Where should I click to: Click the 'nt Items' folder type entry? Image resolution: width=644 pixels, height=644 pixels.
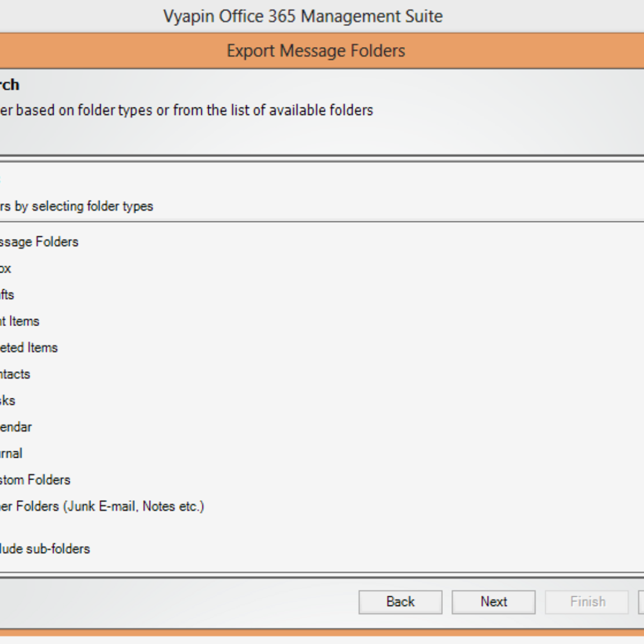(x=20, y=321)
